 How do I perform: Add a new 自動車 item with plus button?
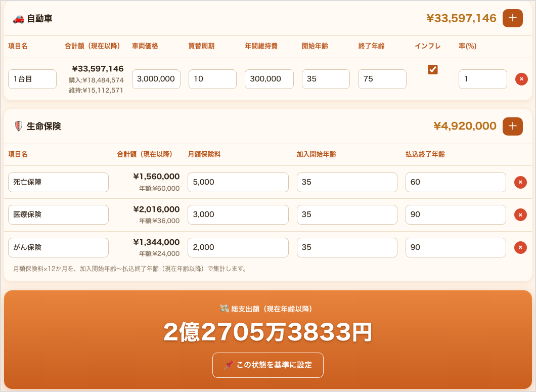coord(512,18)
